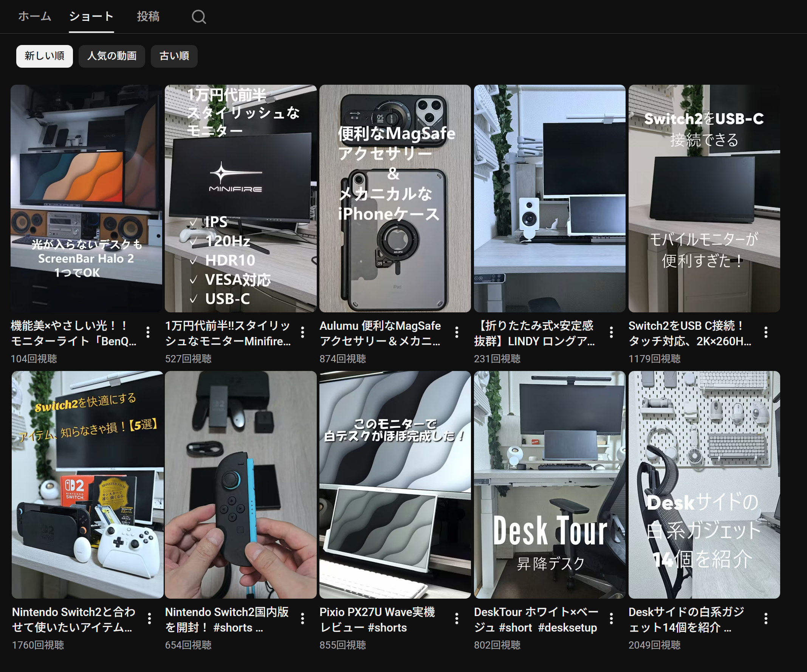Click the 654回視聴 view count
Image resolution: width=807 pixels, height=672 pixels.
[x=188, y=645]
